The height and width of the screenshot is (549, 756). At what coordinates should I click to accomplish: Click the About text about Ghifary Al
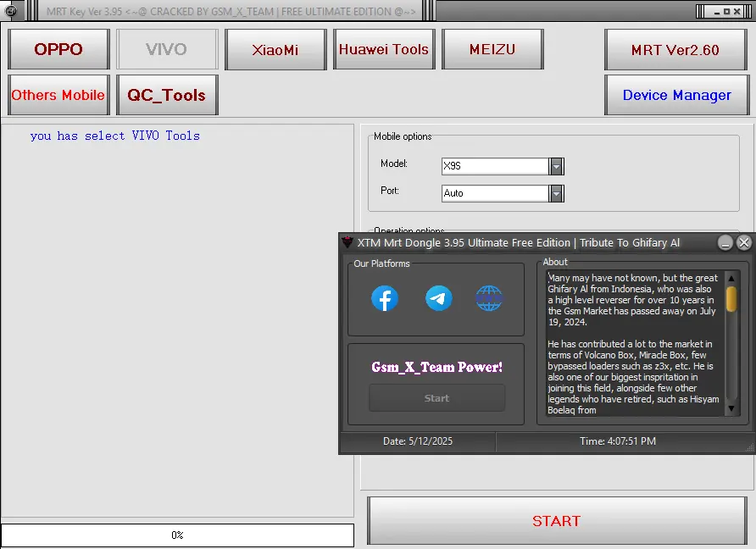point(635,344)
